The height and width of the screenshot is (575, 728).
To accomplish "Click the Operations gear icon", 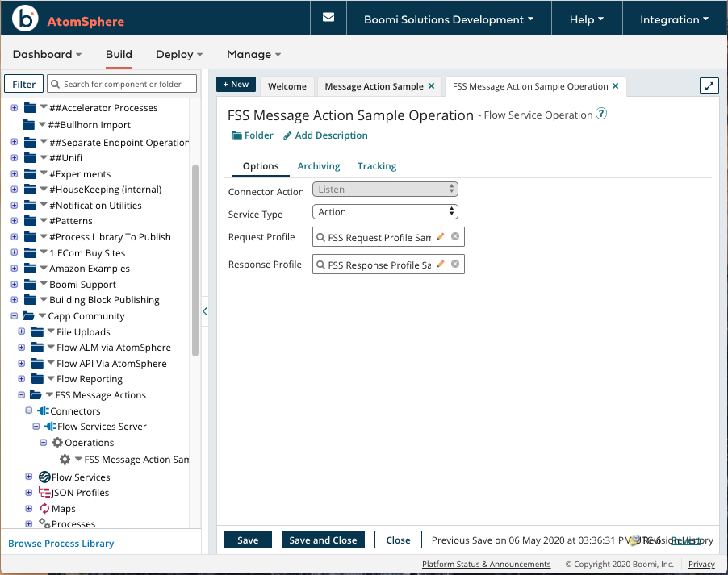I will [57, 442].
